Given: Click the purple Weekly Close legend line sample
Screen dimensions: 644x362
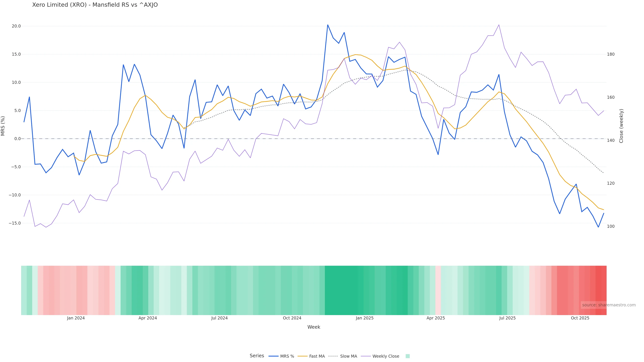Looking at the screenshot, I should [365, 356].
